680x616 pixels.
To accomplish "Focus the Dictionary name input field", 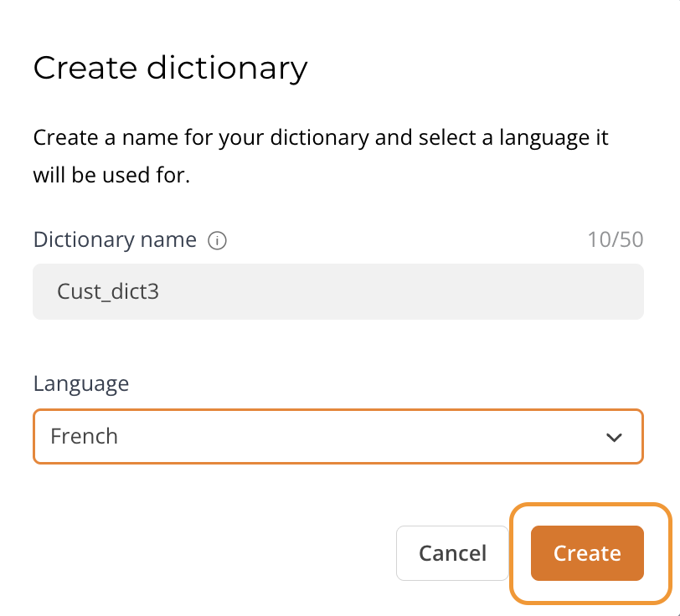I will pyautogui.click(x=338, y=292).
